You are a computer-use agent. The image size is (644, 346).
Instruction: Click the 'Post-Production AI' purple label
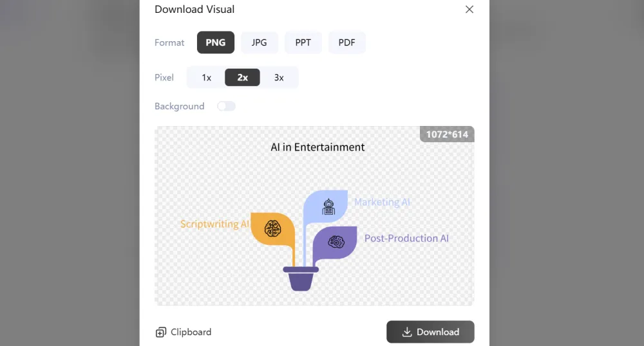pyautogui.click(x=406, y=238)
